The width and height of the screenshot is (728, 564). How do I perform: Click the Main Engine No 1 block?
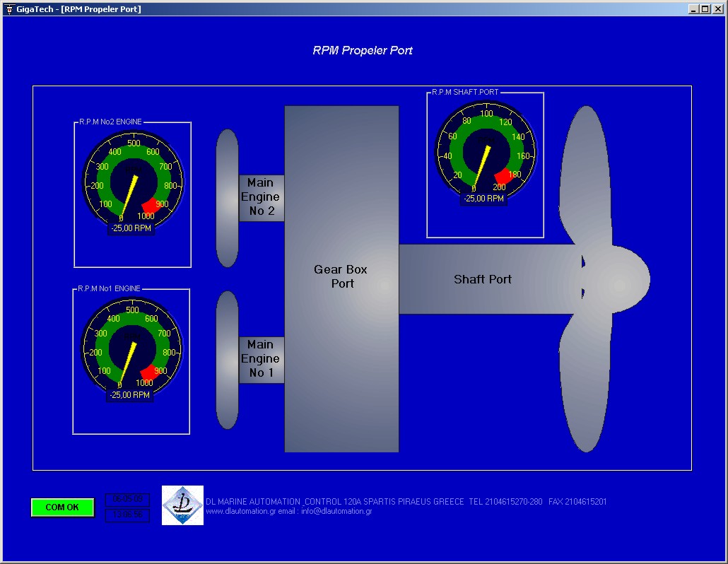tap(261, 360)
